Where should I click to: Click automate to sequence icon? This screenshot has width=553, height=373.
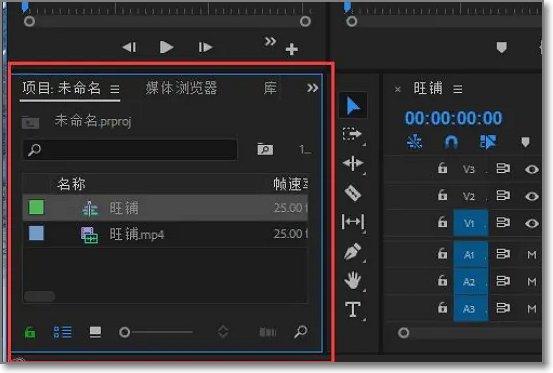pos(268,332)
